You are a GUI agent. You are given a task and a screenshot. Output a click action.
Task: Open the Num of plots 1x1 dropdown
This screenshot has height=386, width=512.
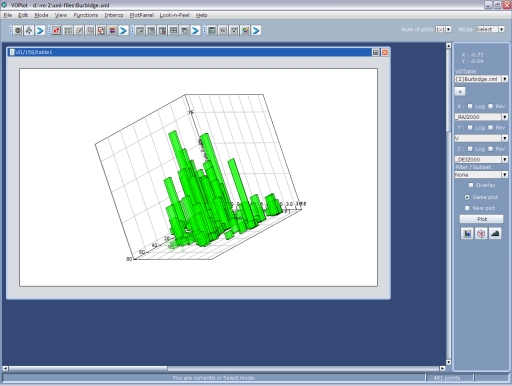click(443, 29)
